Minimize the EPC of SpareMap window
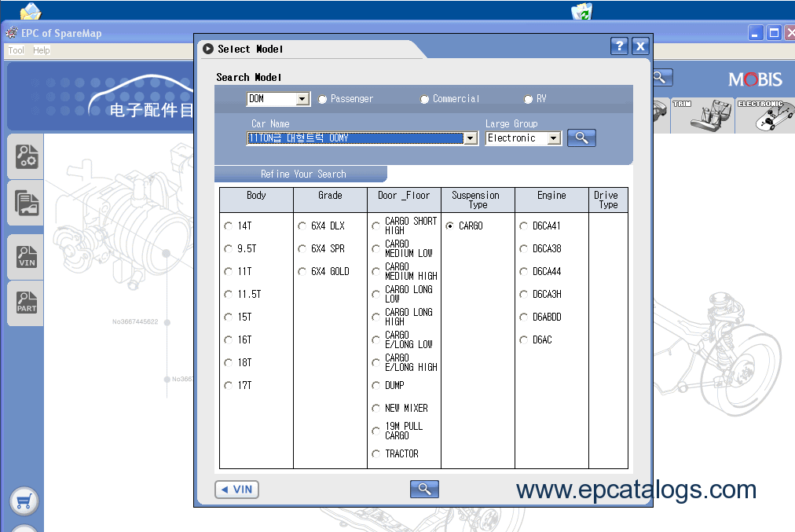The width and height of the screenshot is (795, 532). [756, 33]
